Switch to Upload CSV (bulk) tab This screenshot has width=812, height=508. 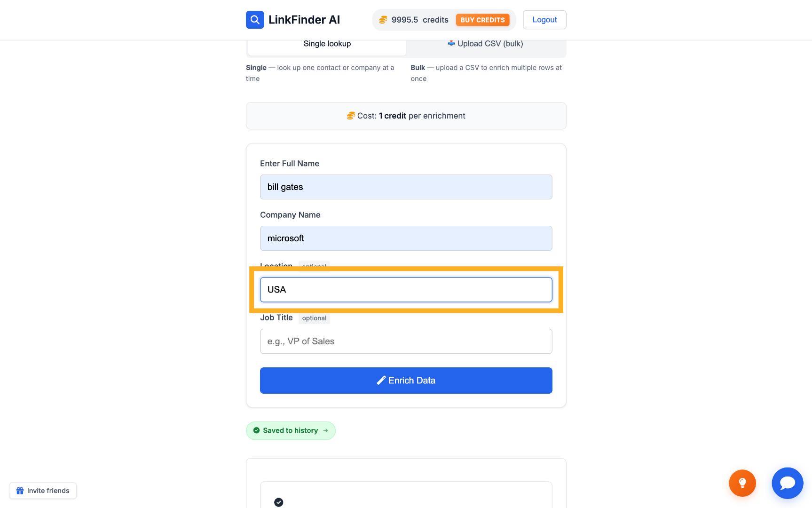485,44
